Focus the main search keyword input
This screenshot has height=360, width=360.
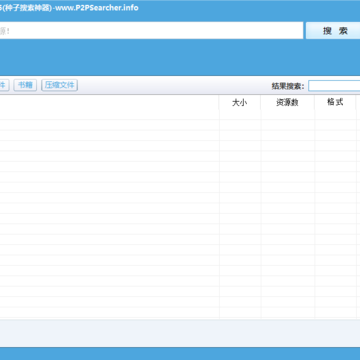[151, 31]
